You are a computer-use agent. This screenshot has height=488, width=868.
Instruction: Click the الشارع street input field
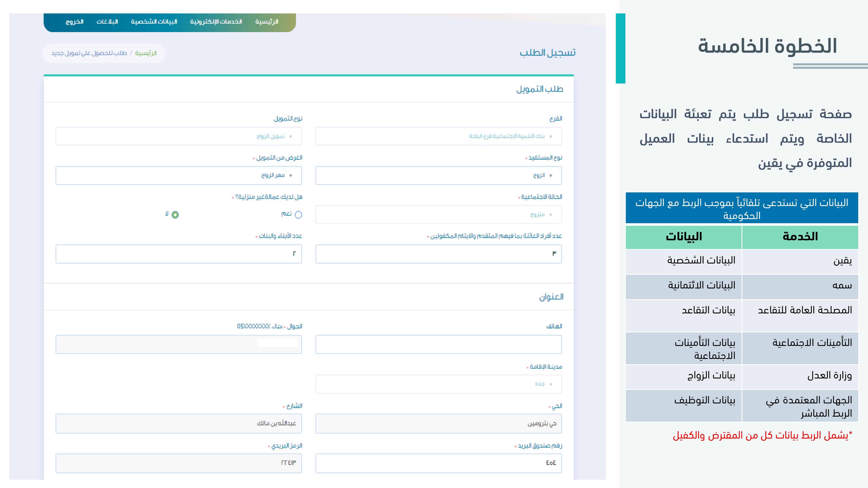179,423
